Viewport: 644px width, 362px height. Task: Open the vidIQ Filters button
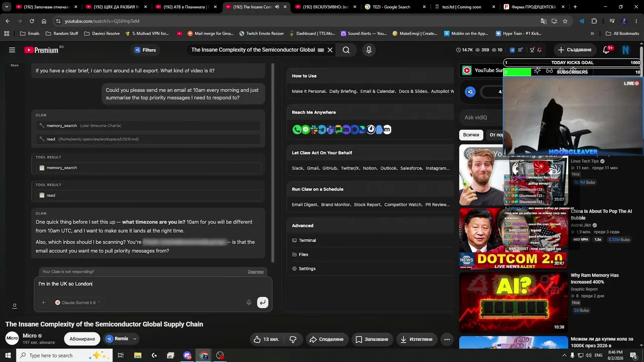tap(145, 50)
